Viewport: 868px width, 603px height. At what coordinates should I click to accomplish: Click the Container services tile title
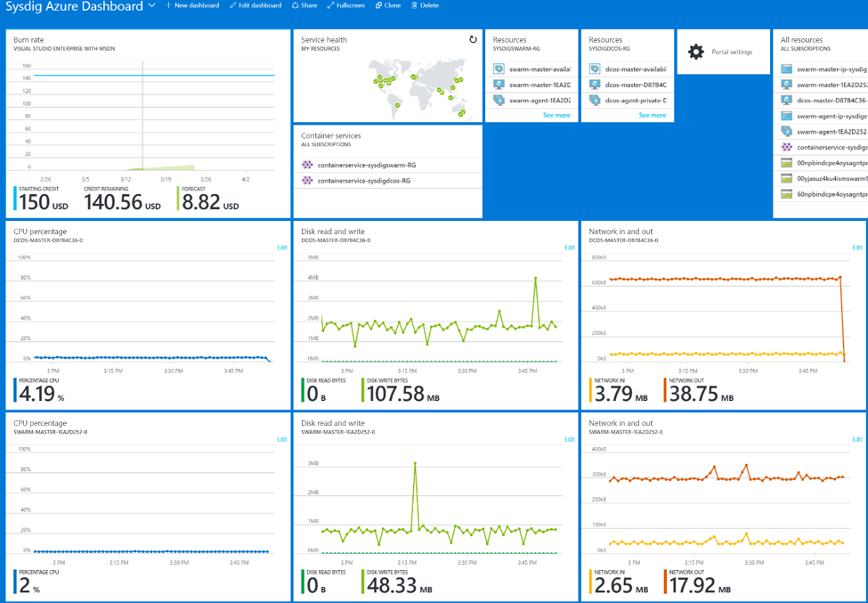click(x=331, y=135)
